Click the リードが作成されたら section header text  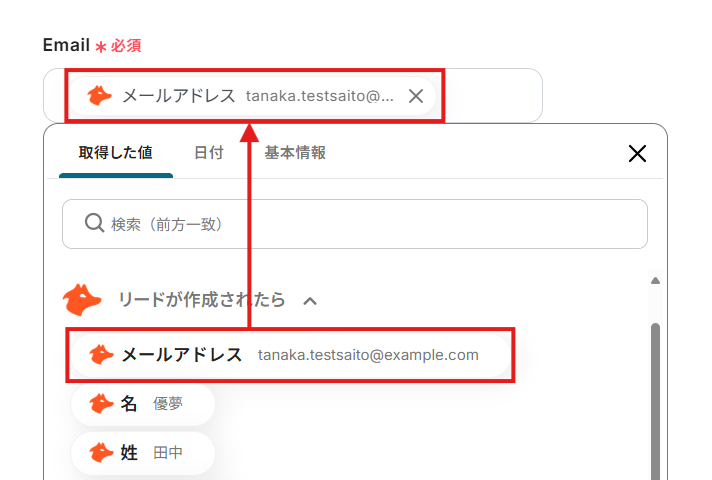point(201,300)
